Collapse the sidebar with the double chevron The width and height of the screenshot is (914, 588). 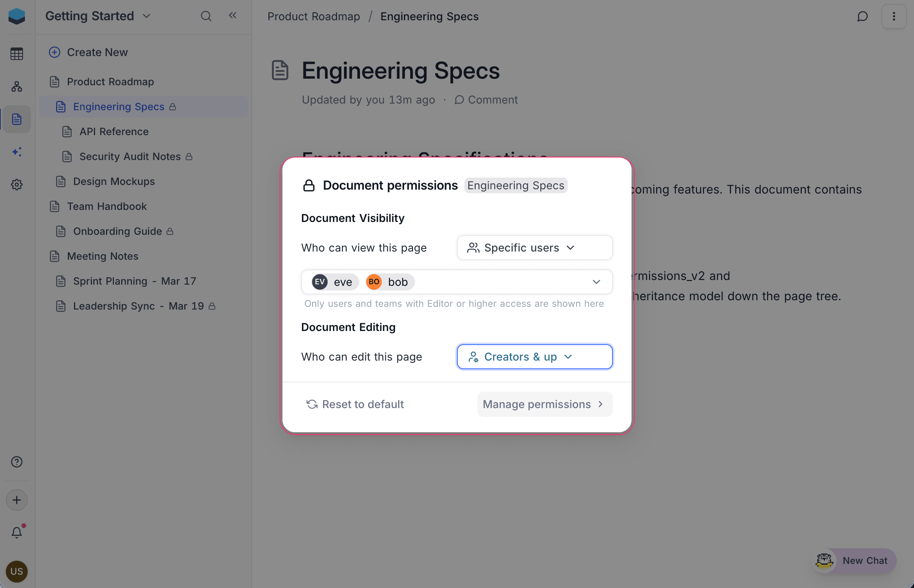click(x=233, y=15)
